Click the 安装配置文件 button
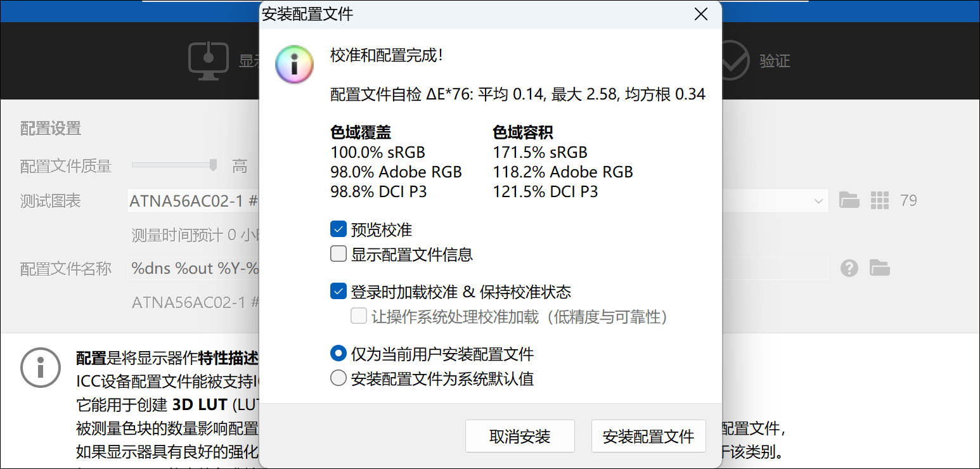 pos(648,436)
